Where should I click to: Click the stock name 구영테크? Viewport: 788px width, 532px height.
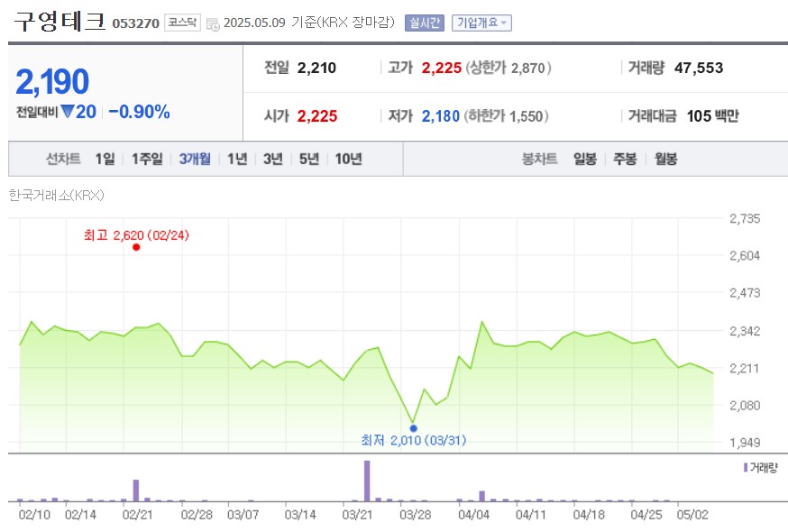pos(60,22)
